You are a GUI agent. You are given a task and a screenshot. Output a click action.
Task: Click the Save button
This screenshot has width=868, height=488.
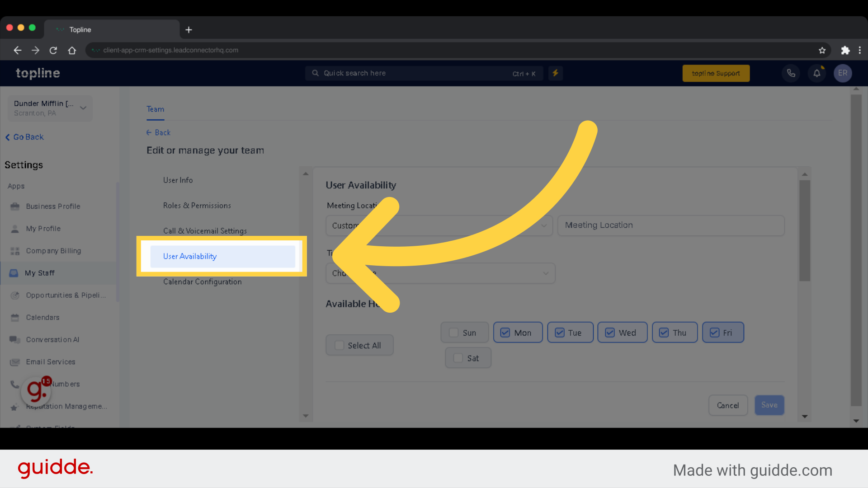(769, 405)
